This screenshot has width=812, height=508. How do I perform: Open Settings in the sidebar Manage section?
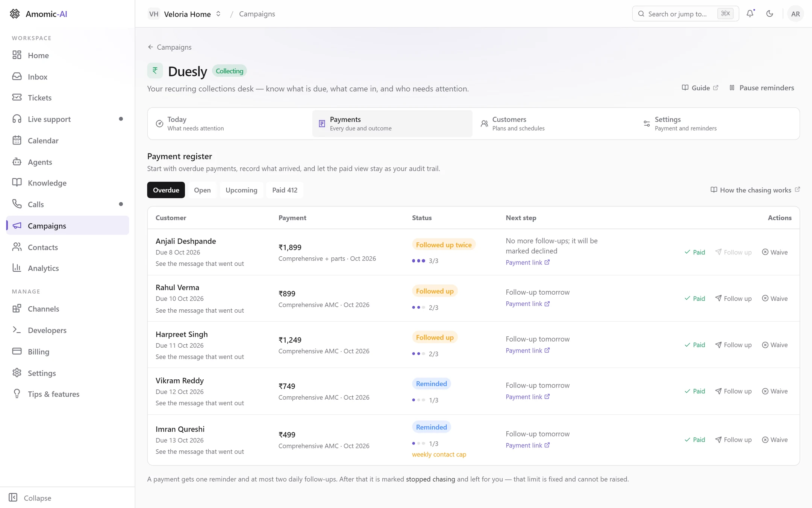click(68, 373)
